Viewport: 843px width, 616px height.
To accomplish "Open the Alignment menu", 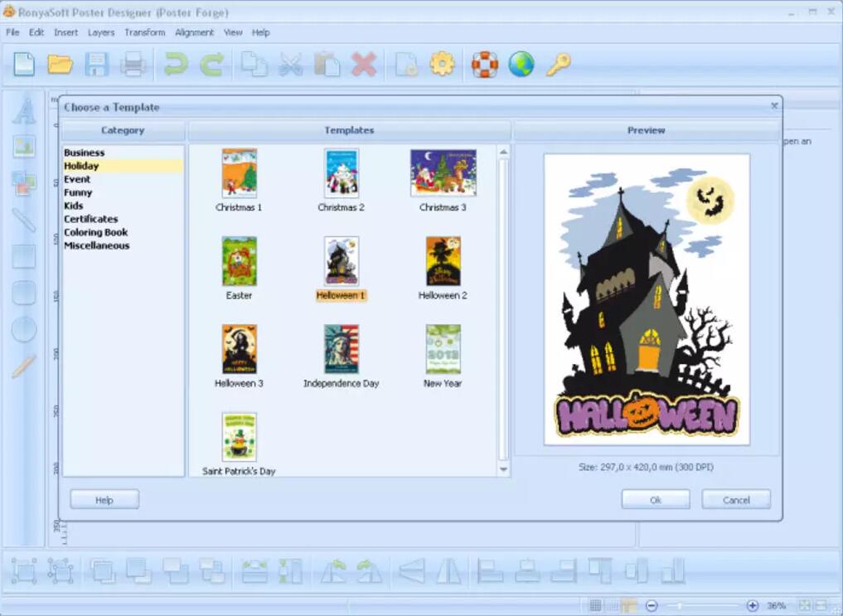I will tap(194, 32).
